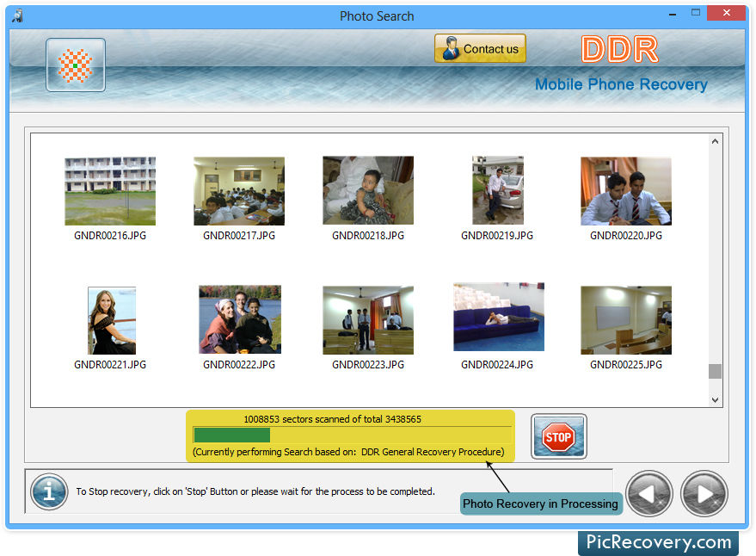The image size is (756, 556).
Task: Click the stop recovery instruction text
Action: [x=255, y=491]
